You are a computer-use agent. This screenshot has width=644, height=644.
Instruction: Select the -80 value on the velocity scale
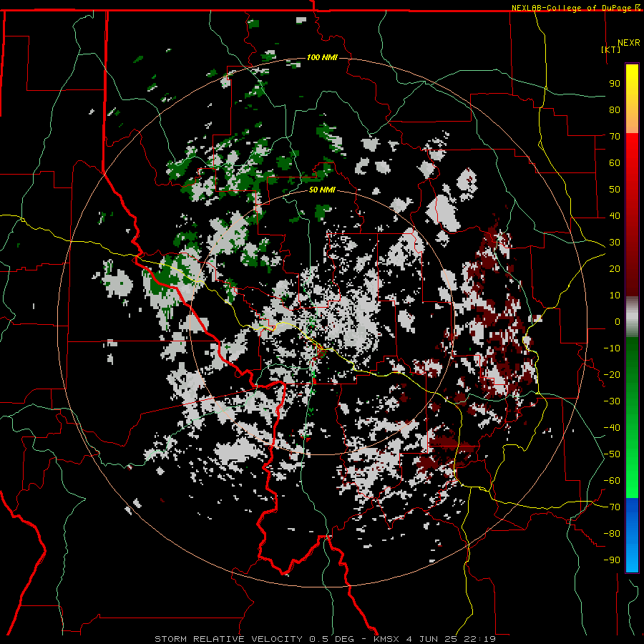click(612, 534)
